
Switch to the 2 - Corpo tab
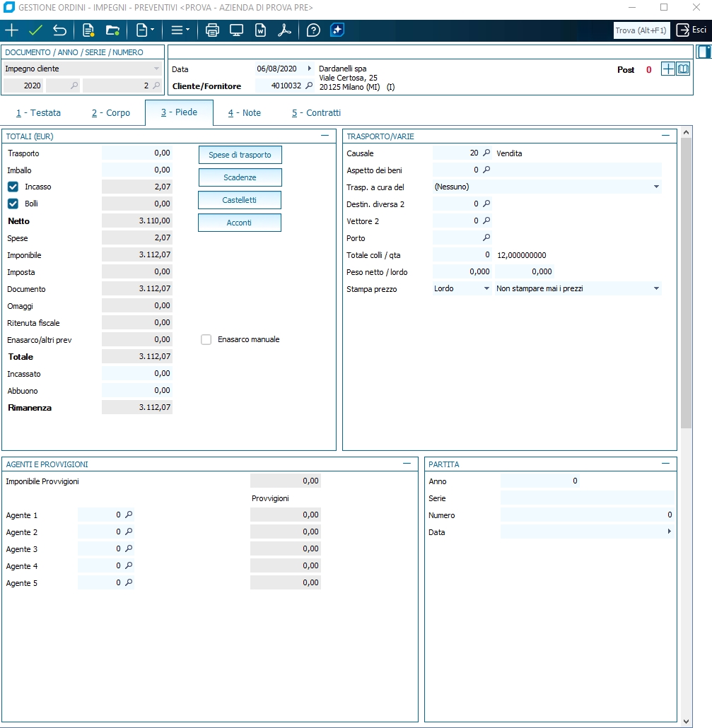(111, 113)
